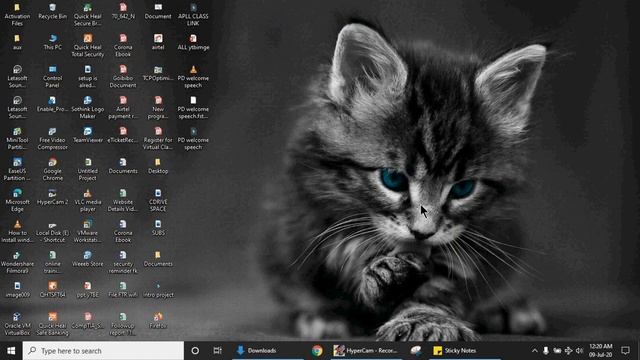Open the Intro project file icon

pyautogui.click(x=158, y=290)
